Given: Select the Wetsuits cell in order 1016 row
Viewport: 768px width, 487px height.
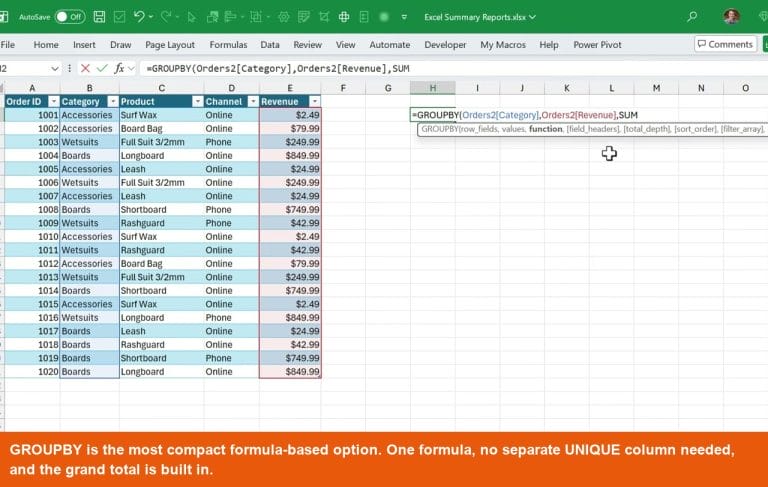Looking at the screenshot, I should [89, 318].
